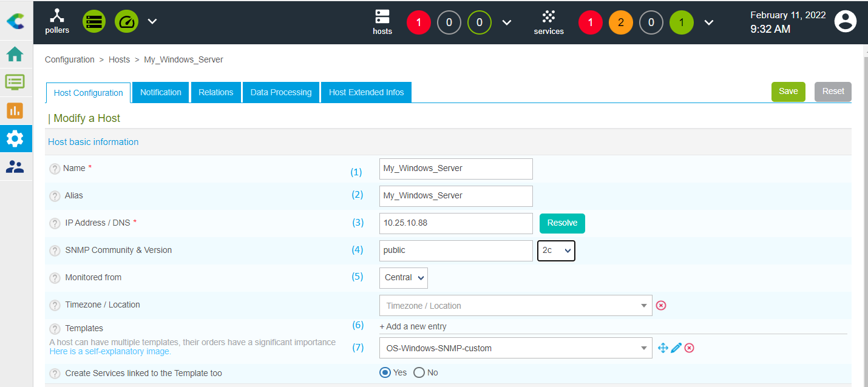Click the IP Address / DNS input field
Image resolution: width=868 pixels, height=387 pixels.
pos(455,223)
